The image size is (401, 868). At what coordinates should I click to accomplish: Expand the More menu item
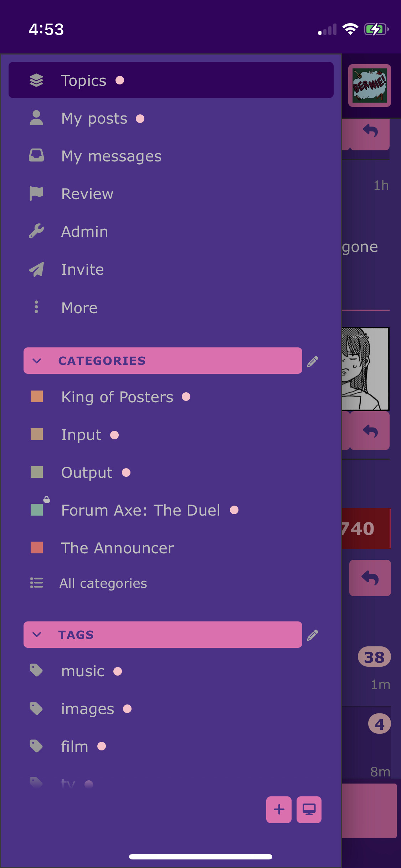(x=79, y=308)
